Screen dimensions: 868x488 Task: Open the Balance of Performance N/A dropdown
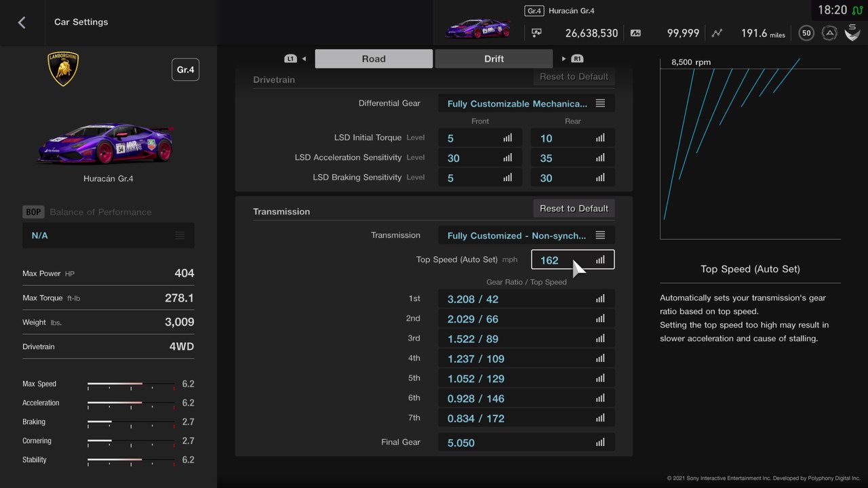108,235
